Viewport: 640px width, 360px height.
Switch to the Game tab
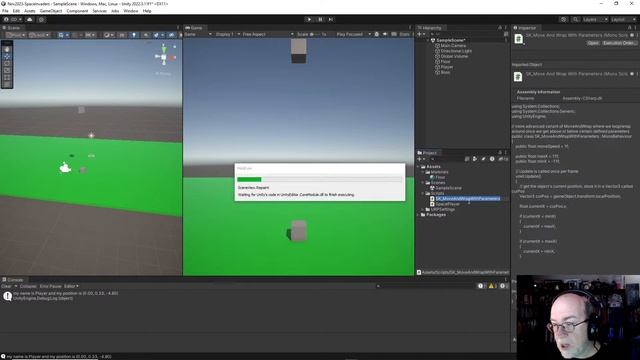(194, 28)
